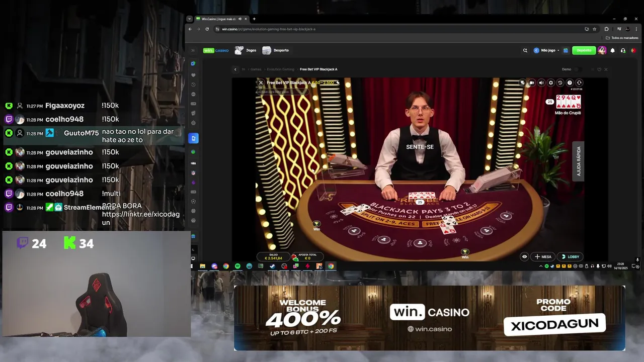
Task: Reload the browser page
Action: 207,29
